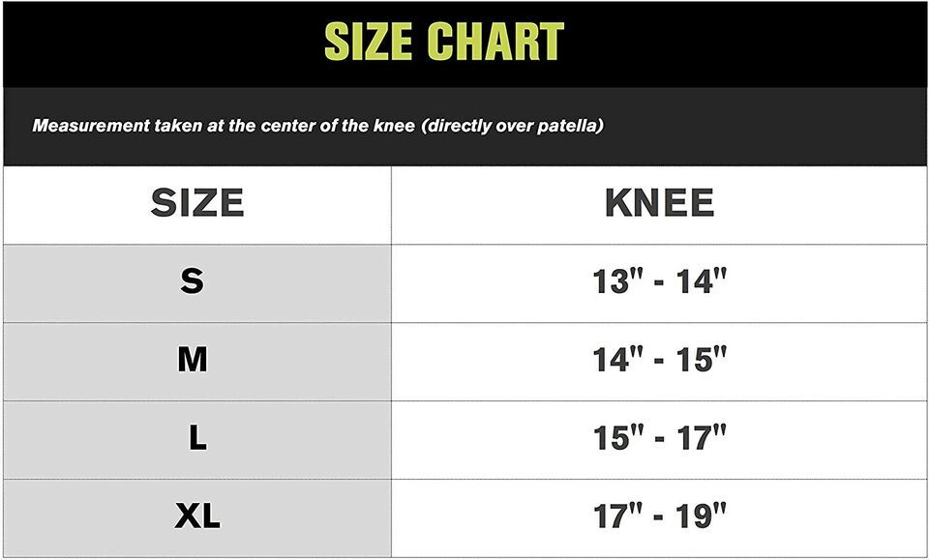Click the number 19" in XL row
929x560 pixels.
point(703,516)
